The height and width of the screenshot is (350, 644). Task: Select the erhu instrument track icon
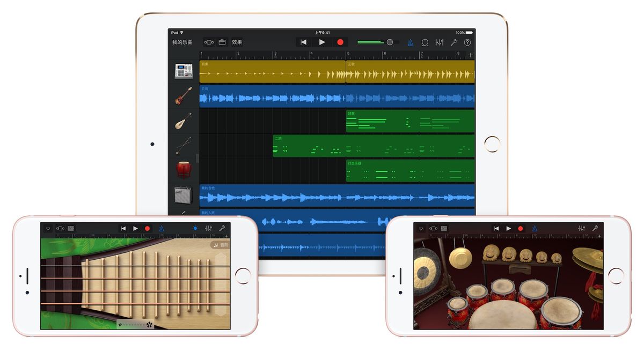click(x=184, y=145)
